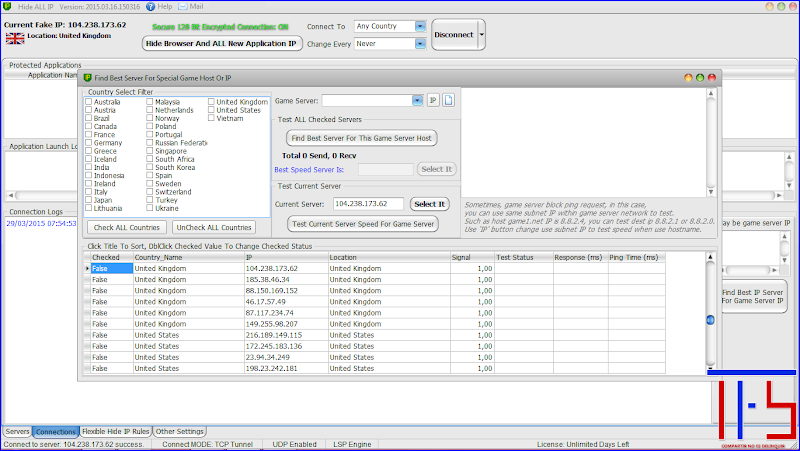Sort by Response (ms) column header
The height and width of the screenshot is (451, 800).
coord(580,257)
